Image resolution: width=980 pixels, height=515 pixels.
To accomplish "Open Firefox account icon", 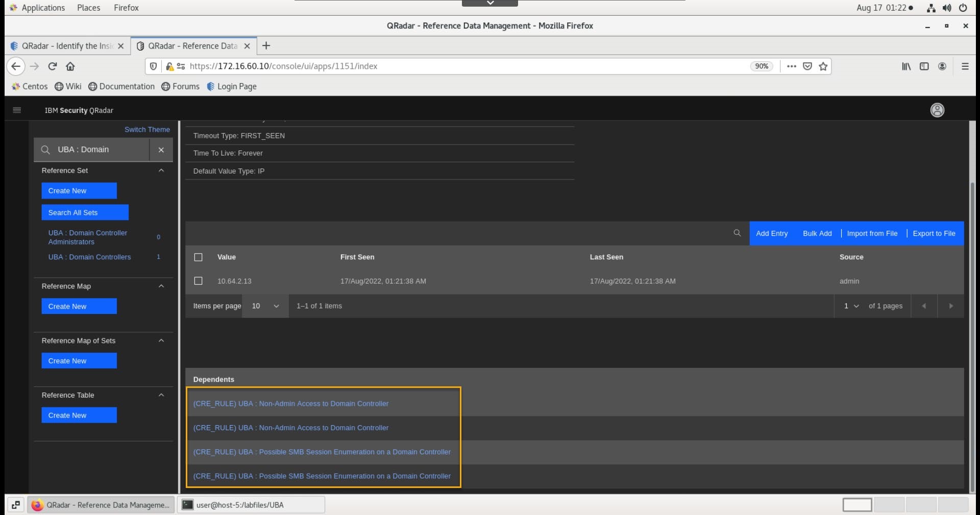I will coord(942,66).
